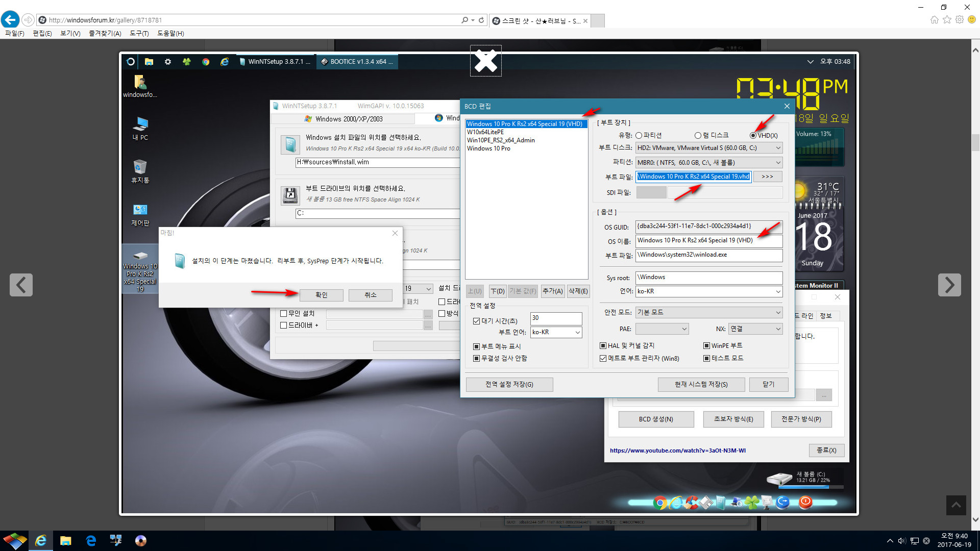Click the 확인 button in the dialog

321,295
